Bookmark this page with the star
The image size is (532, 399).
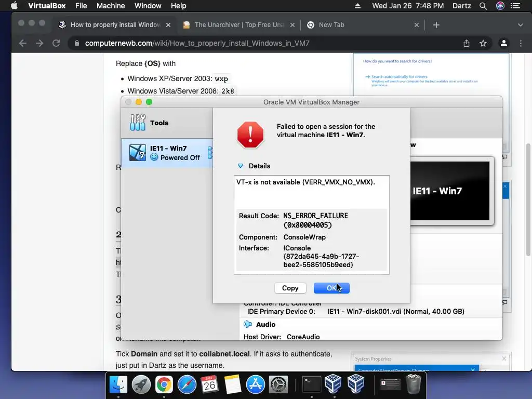coord(483,43)
